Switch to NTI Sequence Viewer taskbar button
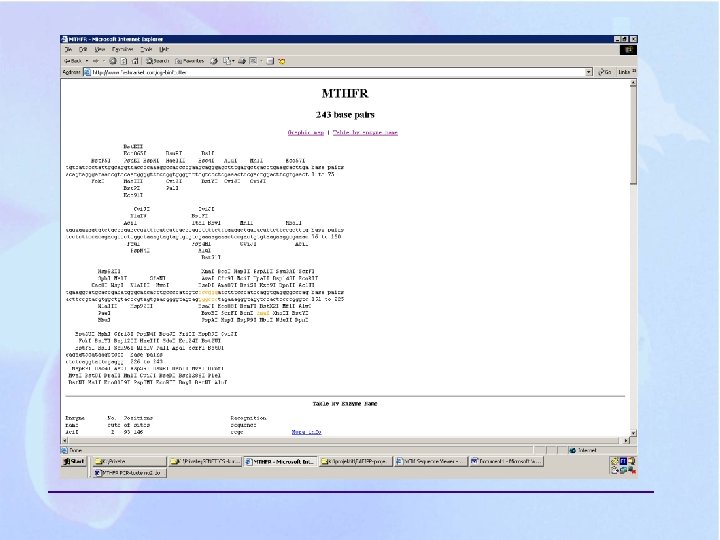Image resolution: width=720 pixels, height=540 pixels. pos(431,461)
